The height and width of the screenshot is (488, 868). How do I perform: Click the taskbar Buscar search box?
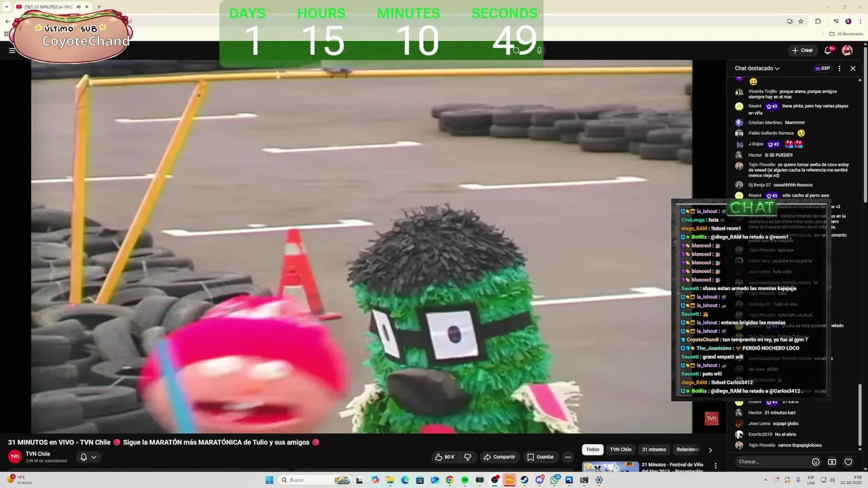point(315,480)
